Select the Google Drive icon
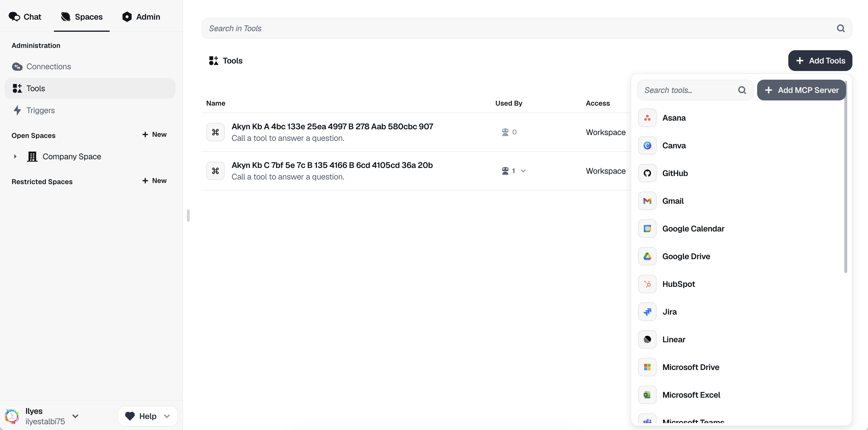This screenshot has width=868, height=430. tap(647, 256)
